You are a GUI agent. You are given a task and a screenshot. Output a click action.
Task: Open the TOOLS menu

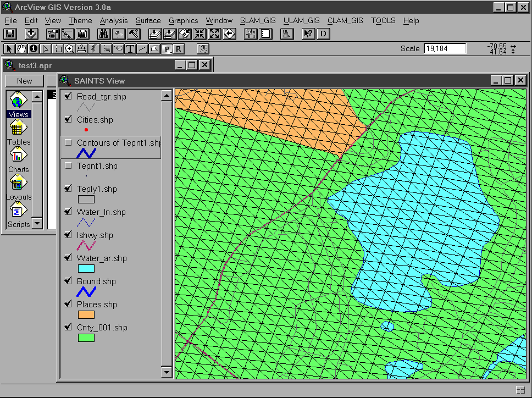coord(383,21)
